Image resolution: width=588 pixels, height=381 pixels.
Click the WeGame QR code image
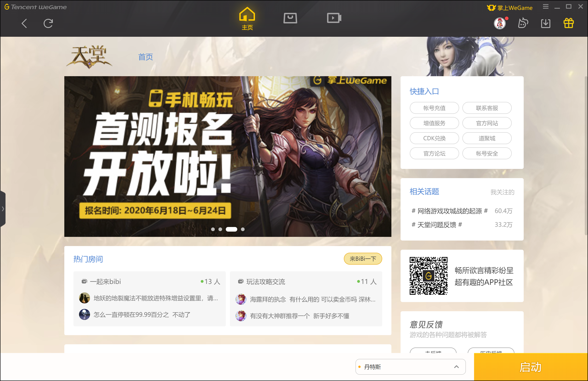(428, 276)
